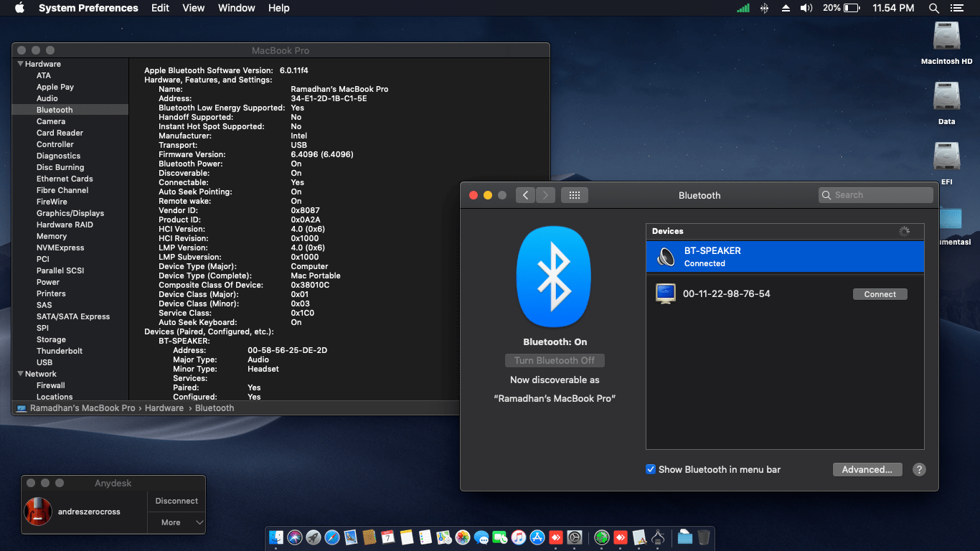Select Apple Pay in sidebar
This screenshot has width=980, height=551.
(55, 87)
